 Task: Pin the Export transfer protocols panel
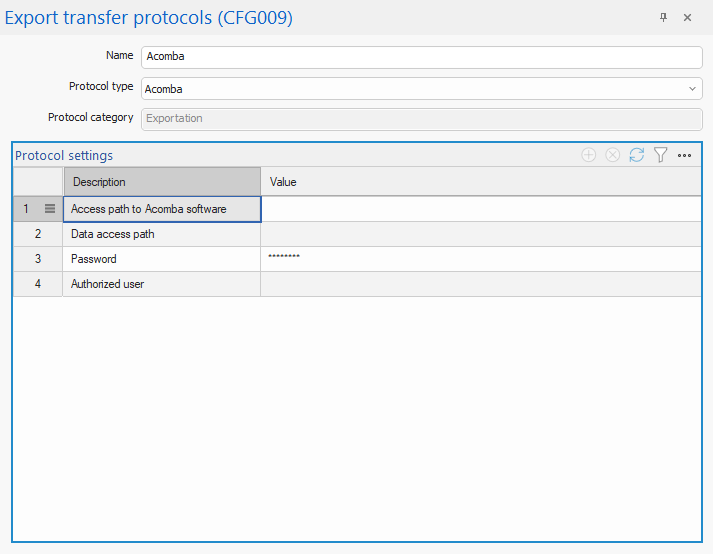point(663,18)
